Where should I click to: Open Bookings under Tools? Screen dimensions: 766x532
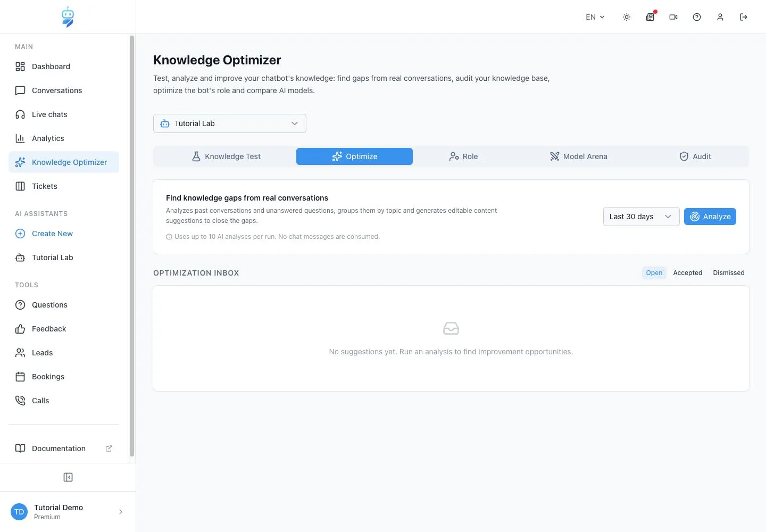point(64,377)
